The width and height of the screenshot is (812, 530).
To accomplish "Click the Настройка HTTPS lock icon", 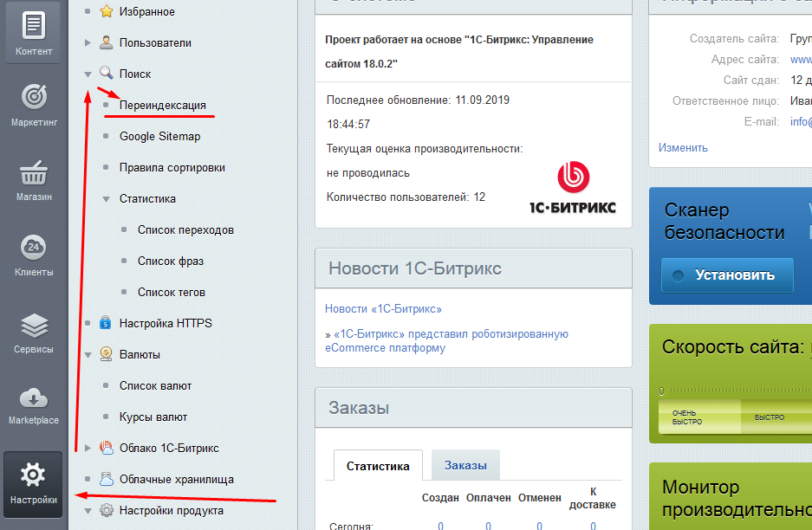I will [106, 323].
